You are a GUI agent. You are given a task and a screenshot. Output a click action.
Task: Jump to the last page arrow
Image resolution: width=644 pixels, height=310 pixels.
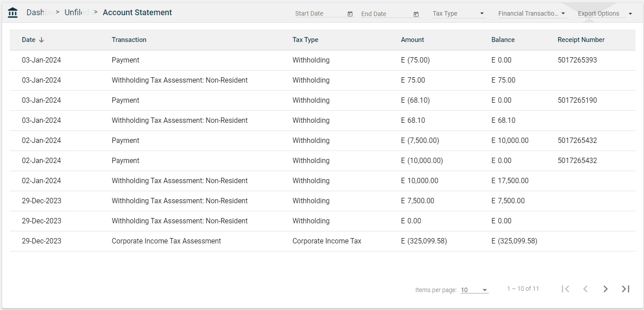click(625, 289)
